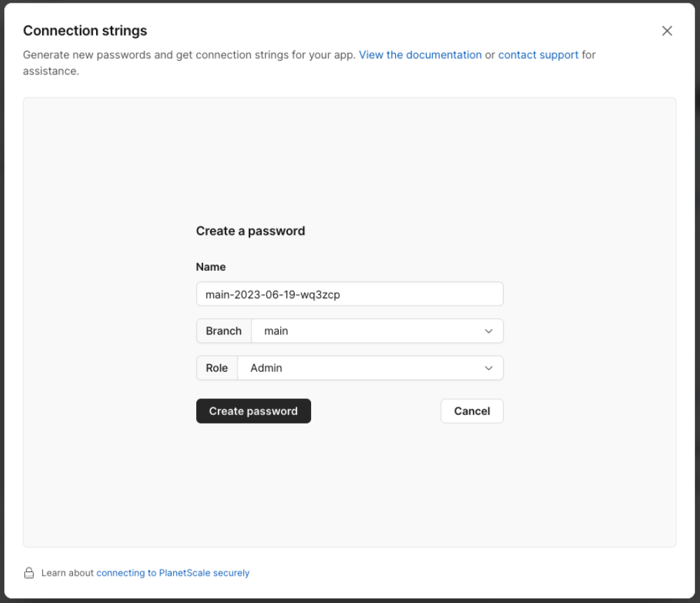The image size is (700, 603).
Task: Click the Create password button
Action: [253, 411]
